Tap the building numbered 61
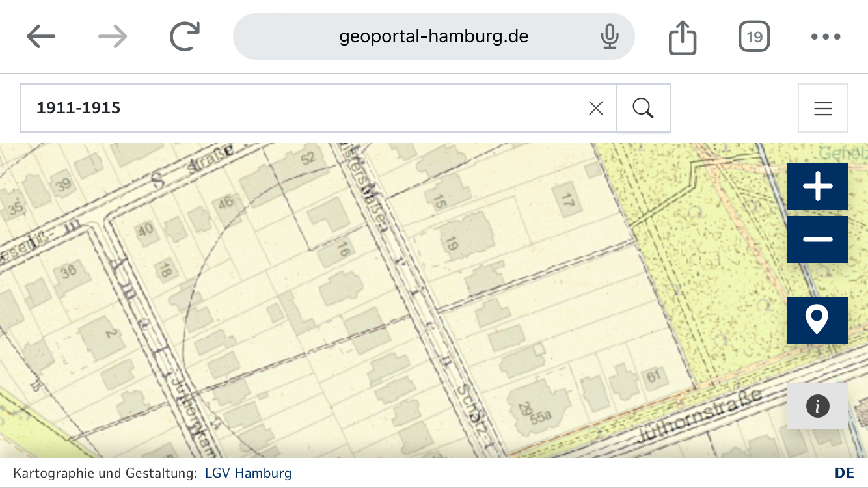The height and width of the screenshot is (488, 868). 653,377
